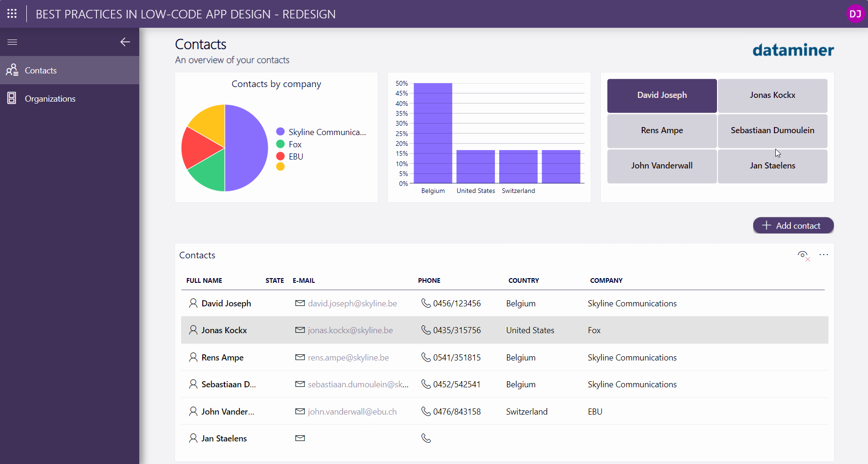This screenshot has width=868, height=464.
Task: Open david.joseph@skyline.be email link
Action: coord(352,304)
